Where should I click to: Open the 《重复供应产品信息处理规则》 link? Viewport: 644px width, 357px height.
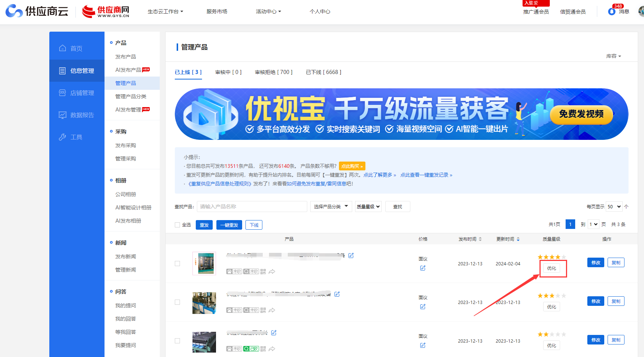coord(219,184)
